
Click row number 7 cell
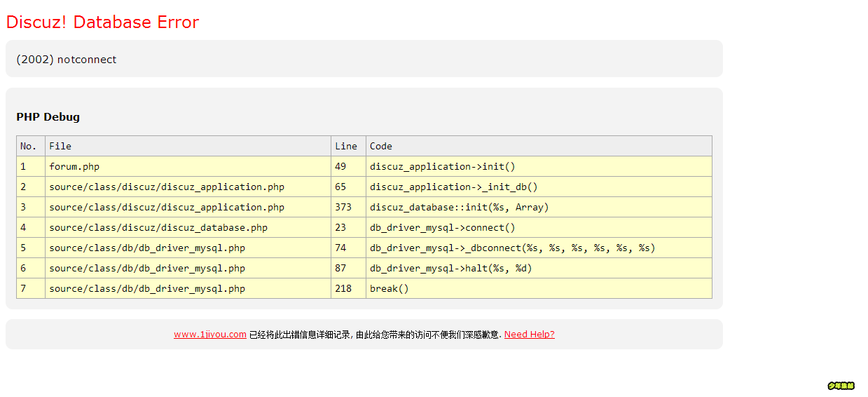tap(31, 288)
